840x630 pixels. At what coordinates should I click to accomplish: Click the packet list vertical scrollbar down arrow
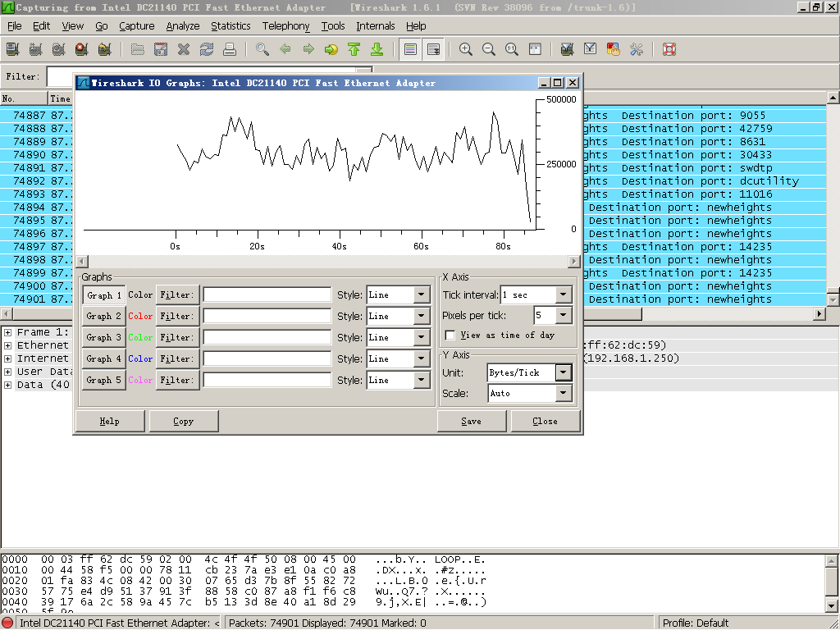tap(833, 300)
